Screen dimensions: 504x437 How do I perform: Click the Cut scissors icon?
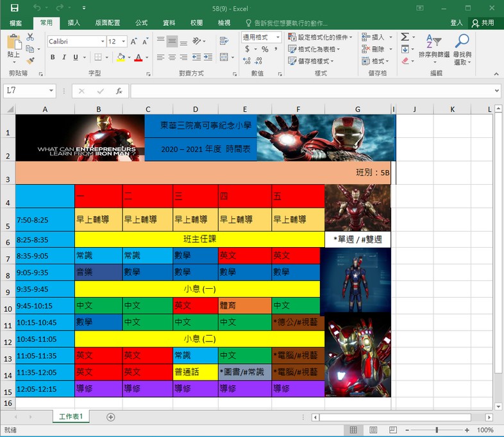pos(30,37)
